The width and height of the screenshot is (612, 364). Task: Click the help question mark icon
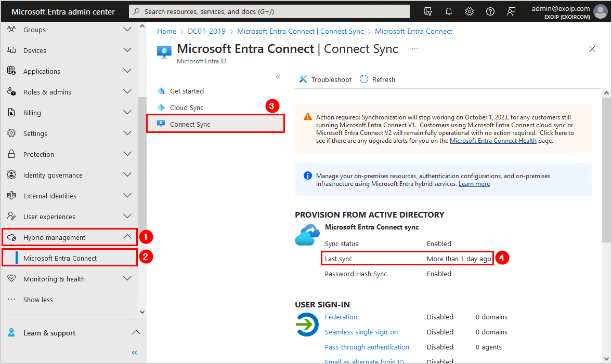point(490,11)
